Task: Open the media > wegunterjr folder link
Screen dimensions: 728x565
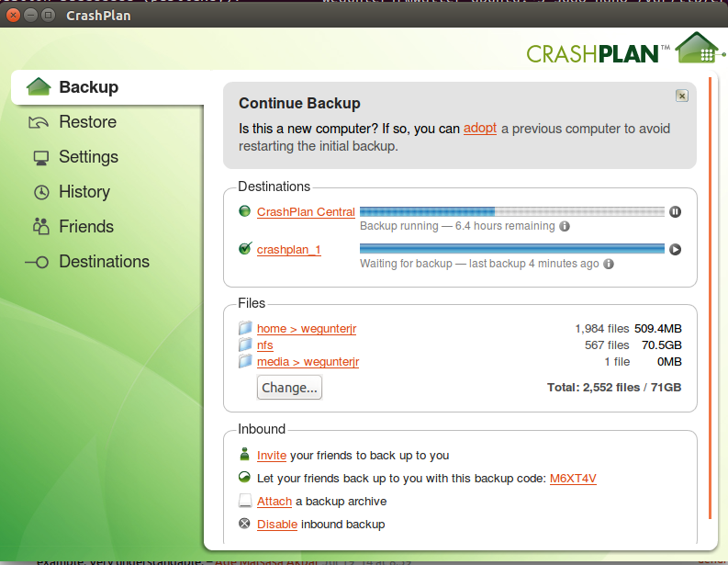Action: coord(308,362)
